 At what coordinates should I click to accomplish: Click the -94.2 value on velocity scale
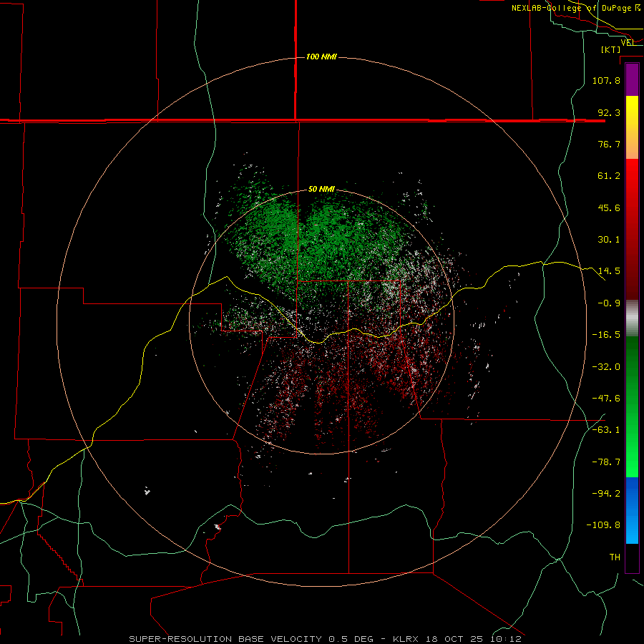(x=606, y=493)
